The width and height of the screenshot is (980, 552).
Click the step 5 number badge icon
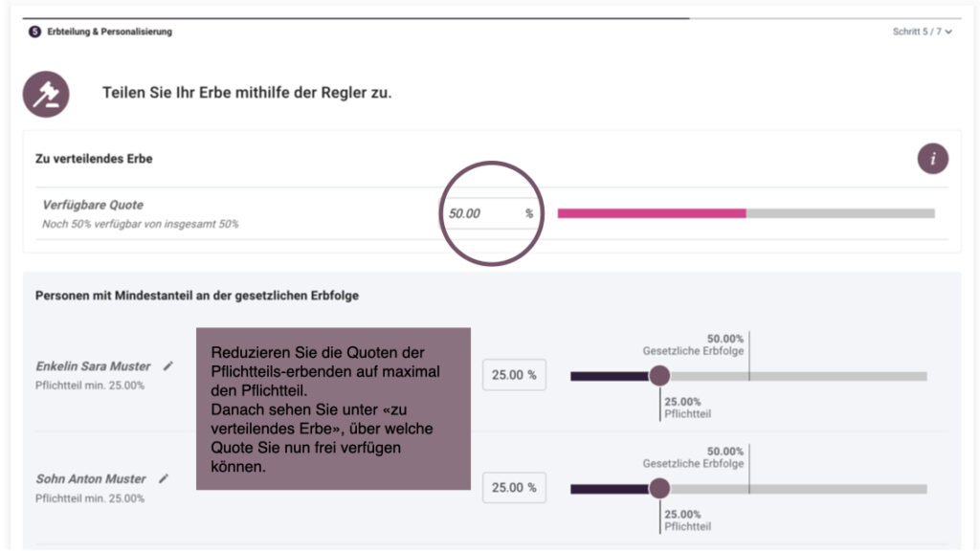(x=35, y=32)
